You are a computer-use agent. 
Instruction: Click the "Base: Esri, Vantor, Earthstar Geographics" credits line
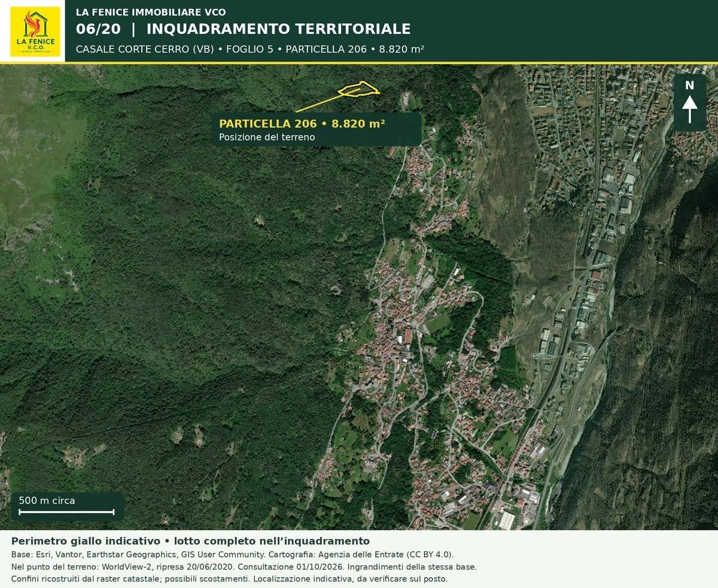(232, 554)
